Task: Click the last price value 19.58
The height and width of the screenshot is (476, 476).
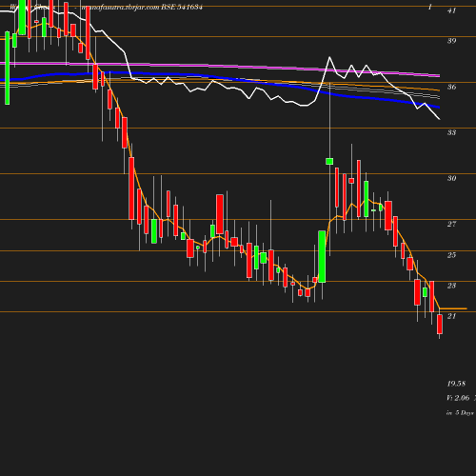Action: 456,384
